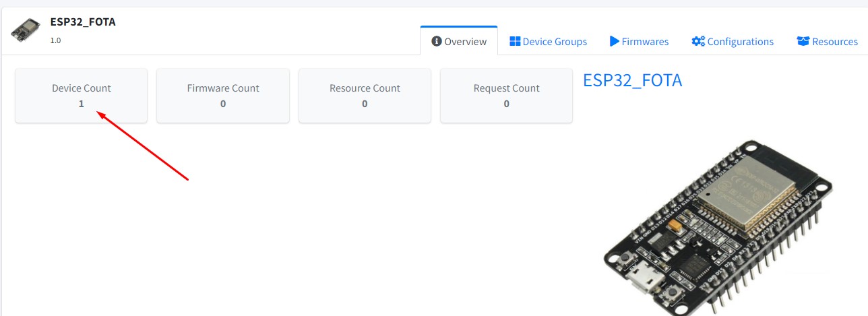The width and height of the screenshot is (868, 316).
Task: Select the Resource Count card
Action: [365, 95]
